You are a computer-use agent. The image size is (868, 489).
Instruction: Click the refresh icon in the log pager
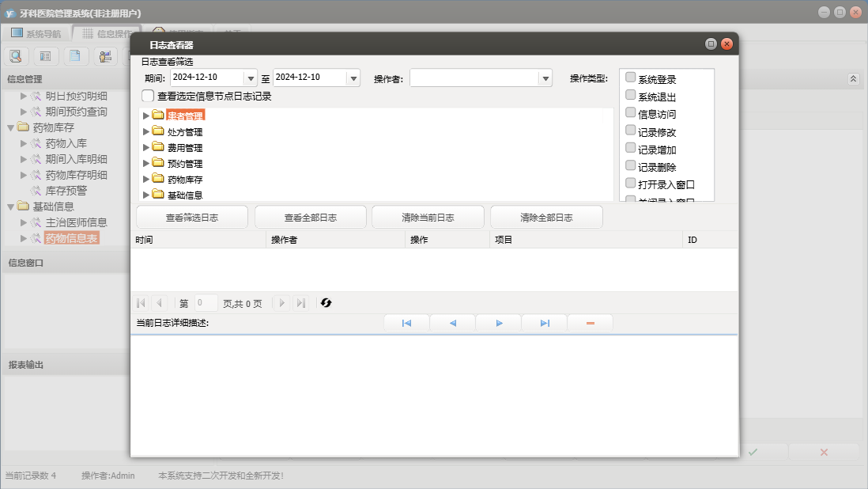click(326, 303)
